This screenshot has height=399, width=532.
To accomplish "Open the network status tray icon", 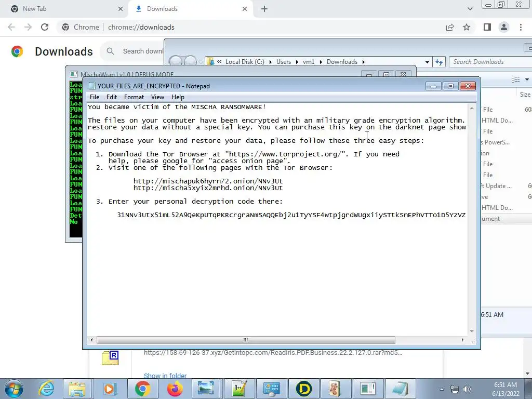I will (455, 389).
